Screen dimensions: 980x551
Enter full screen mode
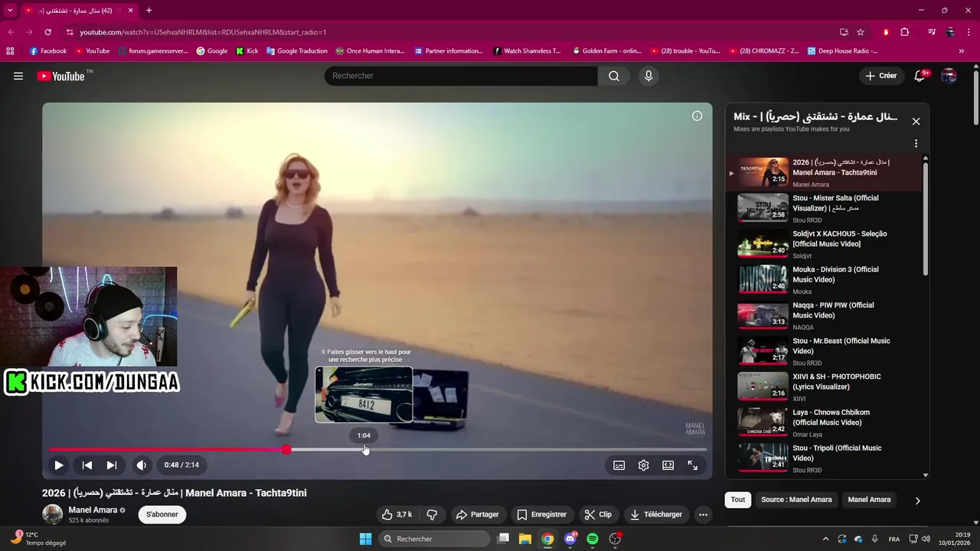click(692, 465)
